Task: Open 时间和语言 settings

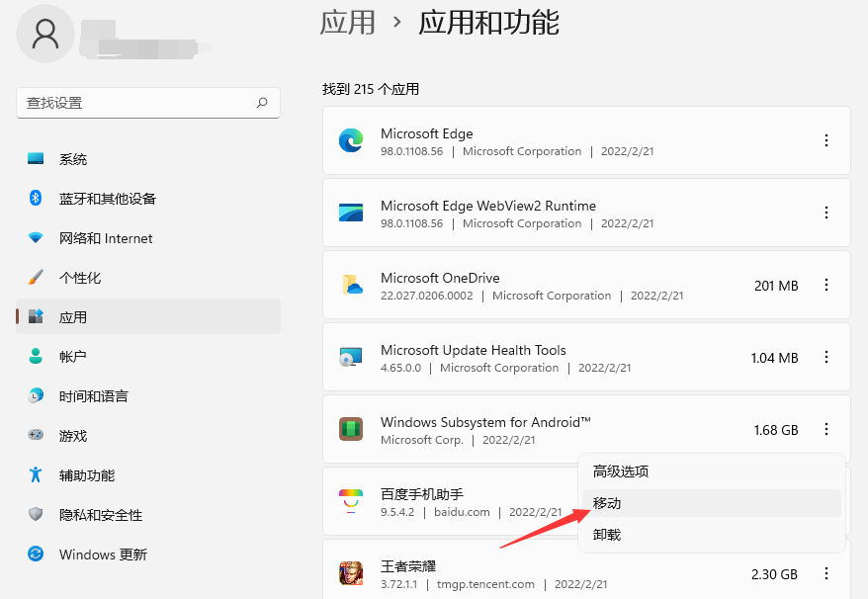Action: 148,395
